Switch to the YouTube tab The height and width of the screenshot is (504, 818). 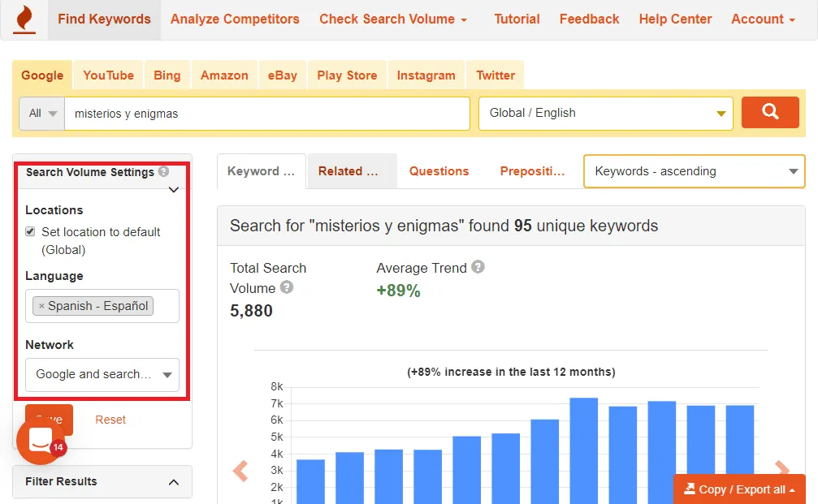(x=109, y=75)
